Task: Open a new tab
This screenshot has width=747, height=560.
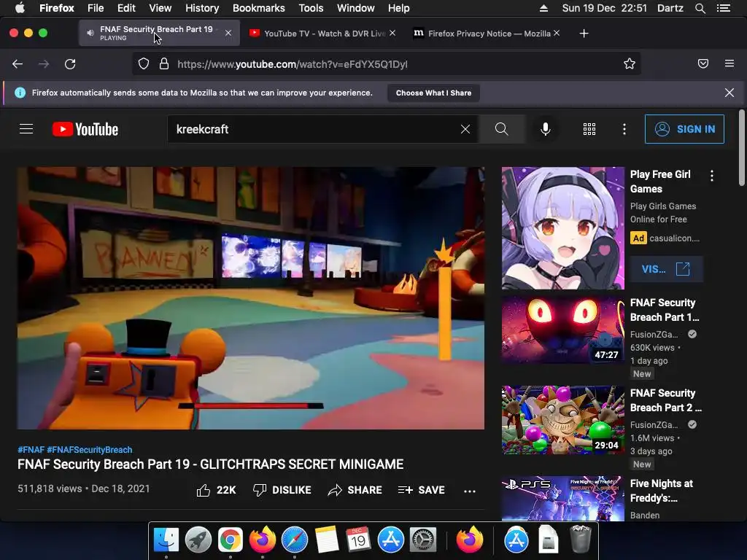Action: 584,34
